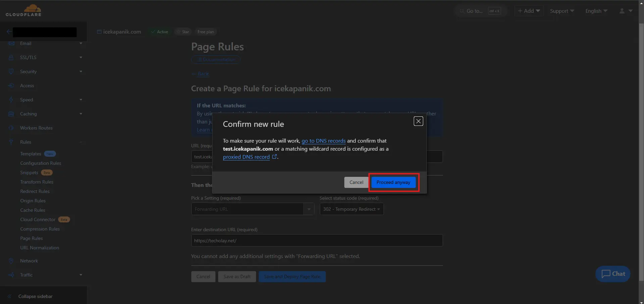
Task: Click Proceed anyway button
Action: point(393,182)
